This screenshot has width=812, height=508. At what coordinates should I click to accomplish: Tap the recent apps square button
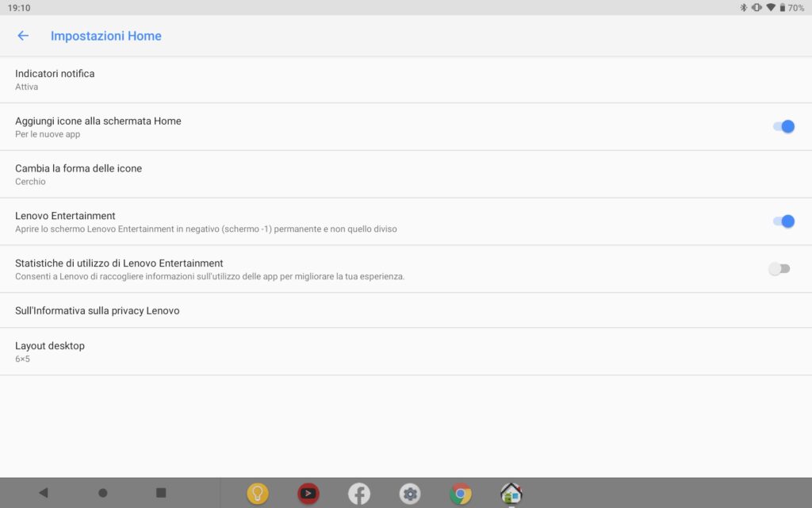click(x=161, y=492)
